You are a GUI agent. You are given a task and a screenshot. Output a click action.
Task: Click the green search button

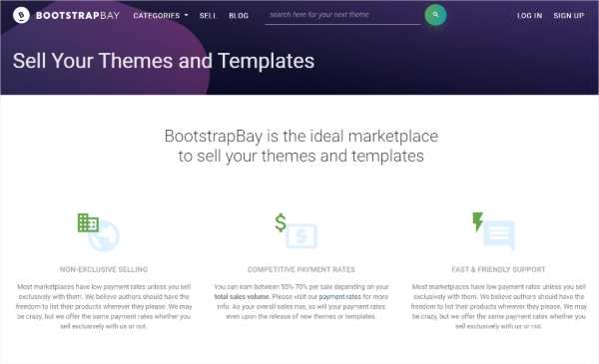435,15
